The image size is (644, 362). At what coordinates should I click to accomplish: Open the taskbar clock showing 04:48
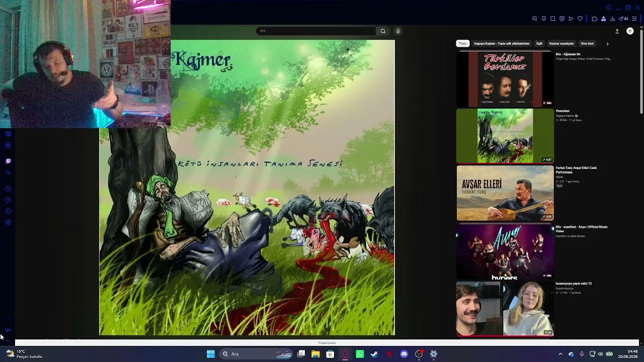628,354
